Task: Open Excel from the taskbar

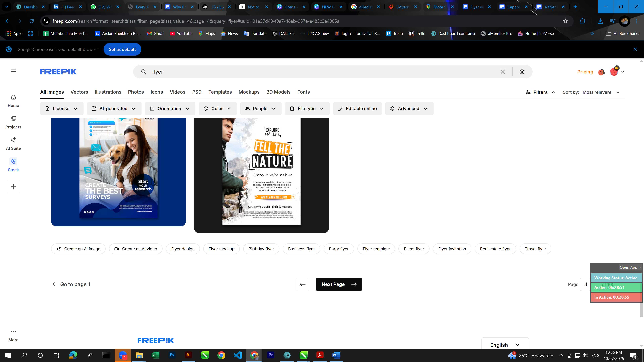Action: [x=155, y=355]
